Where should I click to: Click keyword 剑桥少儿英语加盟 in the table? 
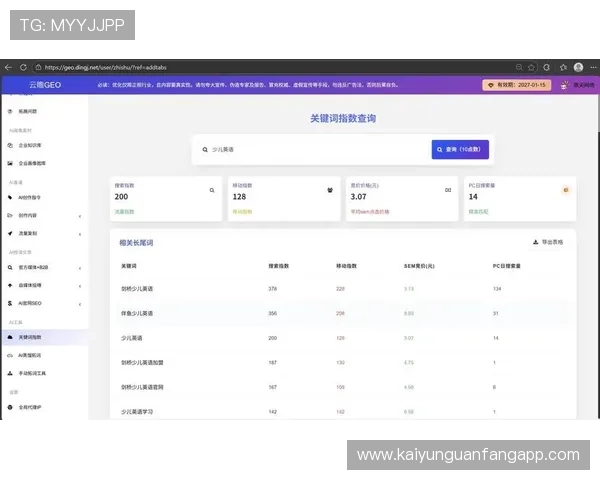pos(142,363)
